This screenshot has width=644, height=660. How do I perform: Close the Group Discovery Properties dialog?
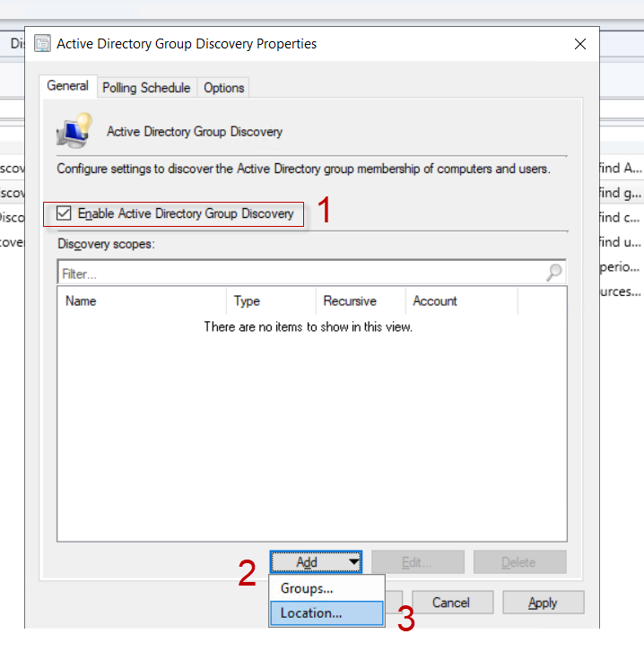tap(580, 44)
